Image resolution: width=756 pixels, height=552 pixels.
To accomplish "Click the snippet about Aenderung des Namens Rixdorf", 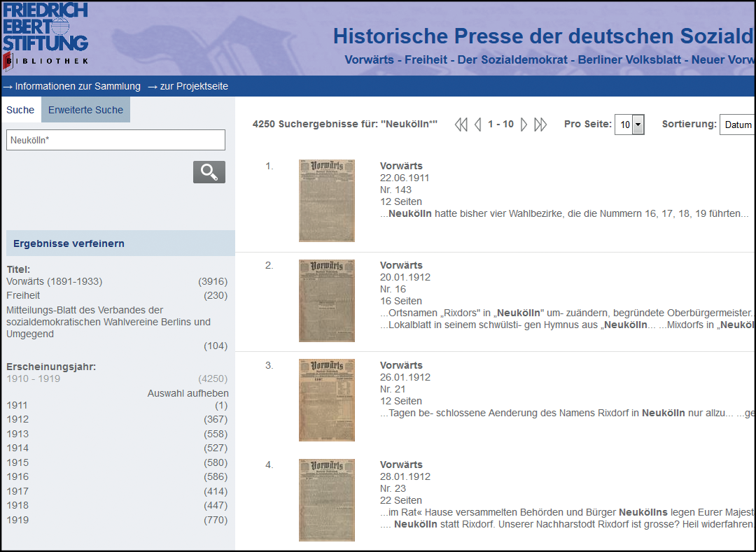I will click(x=568, y=413).
